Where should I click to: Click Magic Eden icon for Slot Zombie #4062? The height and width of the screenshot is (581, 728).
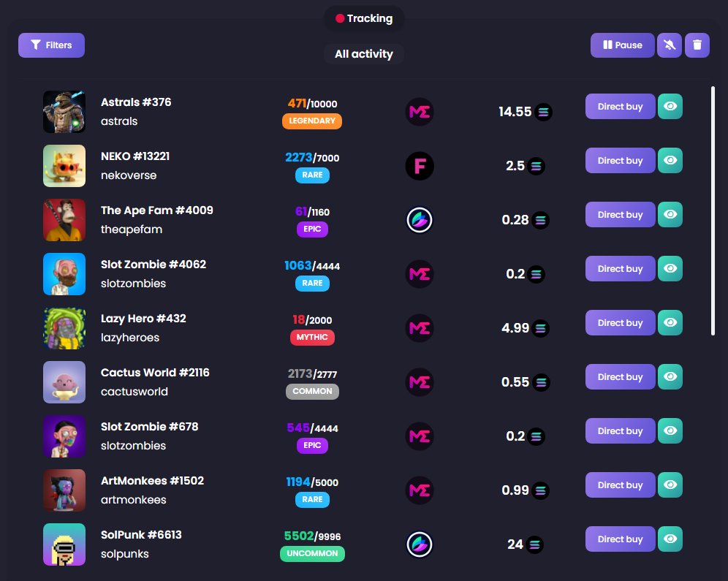pos(420,274)
